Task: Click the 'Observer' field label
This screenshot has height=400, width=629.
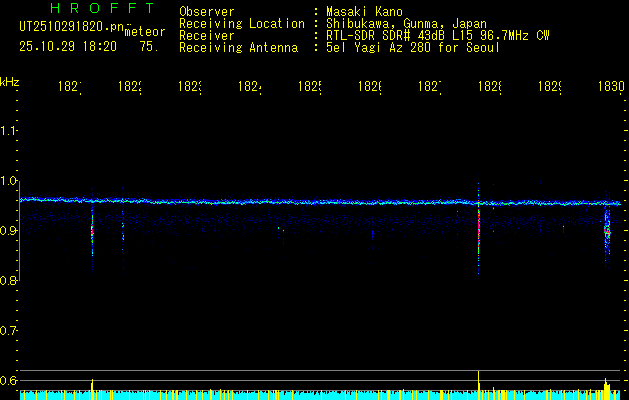Action: pyautogui.click(x=207, y=12)
